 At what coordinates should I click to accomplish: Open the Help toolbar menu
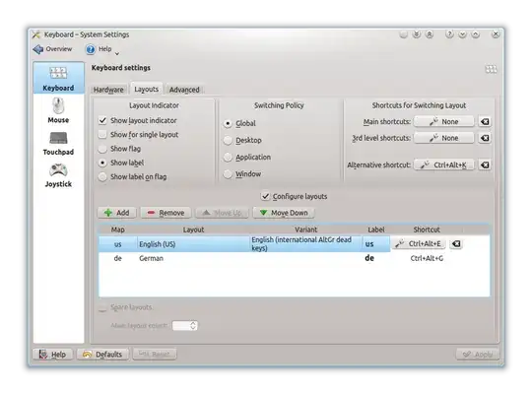point(101,49)
